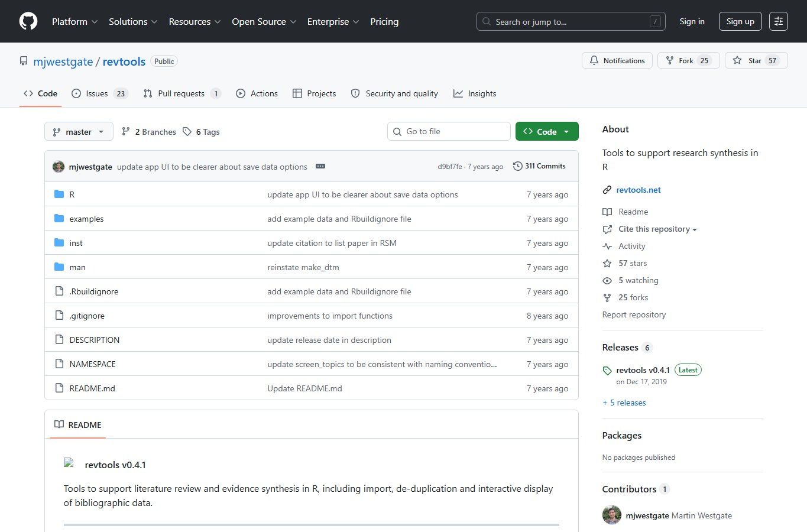The image size is (807, 532).
Task: Expand the Solutions menu
Action: (x=133, y=21)
